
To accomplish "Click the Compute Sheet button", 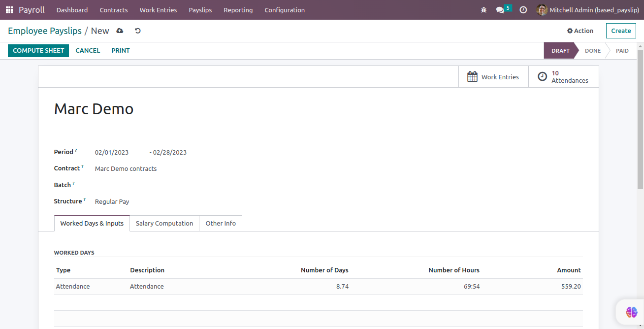I will click(x=38, y=50).
